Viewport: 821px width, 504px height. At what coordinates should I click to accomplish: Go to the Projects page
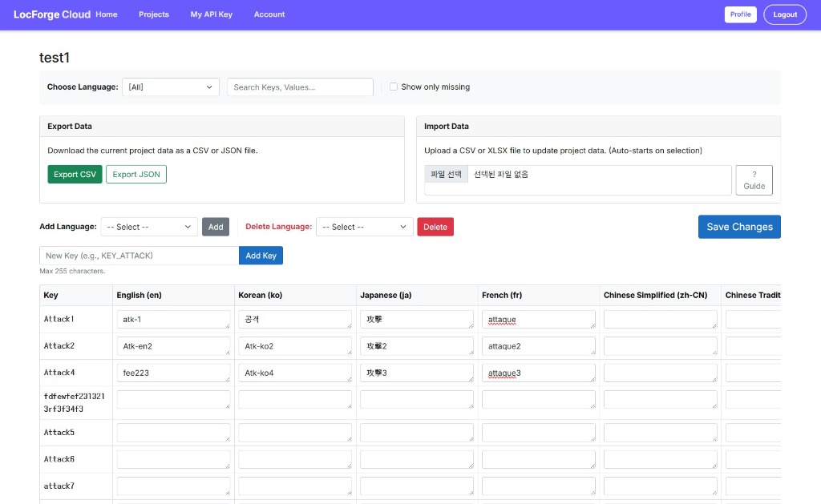pyautogui.click(x=153, y=14)
